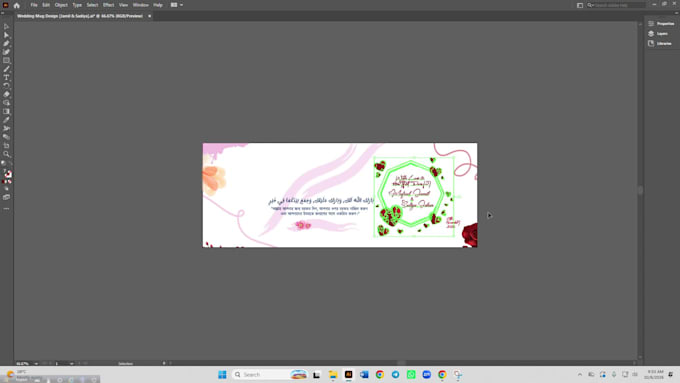Viewport: 680px width, 383px height.
Task: Open Microsoft Word from the taskbar
Action: [364, 374]
